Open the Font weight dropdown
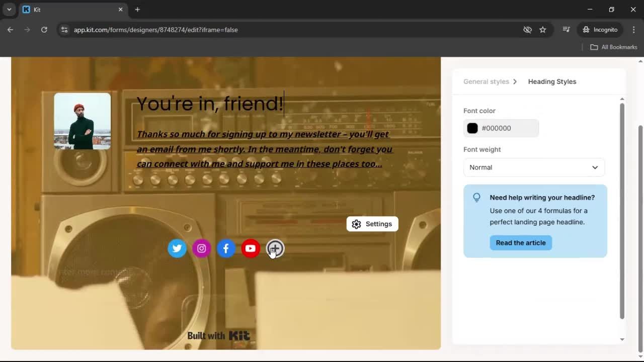This screenshot has width=644, height=362. 533,167
